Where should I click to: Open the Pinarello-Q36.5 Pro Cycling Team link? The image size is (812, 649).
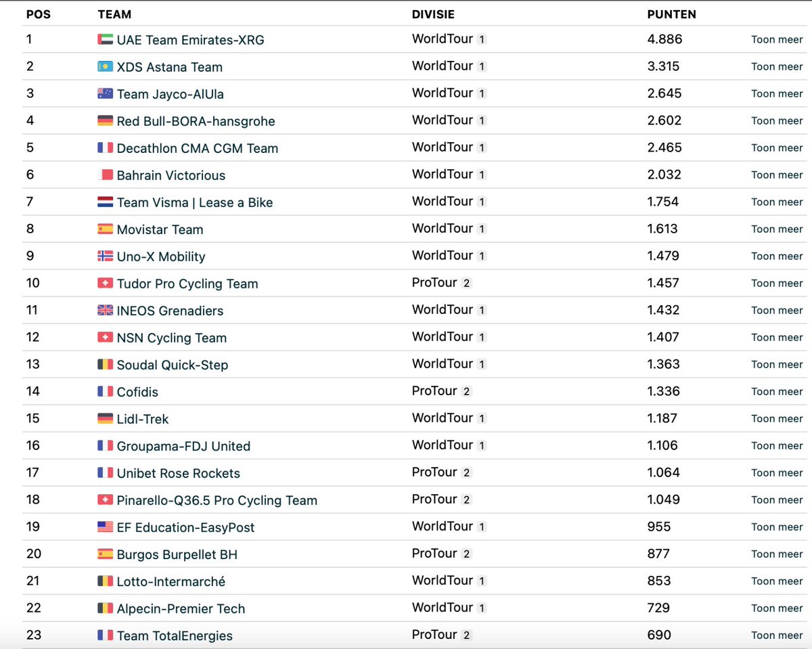217,500
